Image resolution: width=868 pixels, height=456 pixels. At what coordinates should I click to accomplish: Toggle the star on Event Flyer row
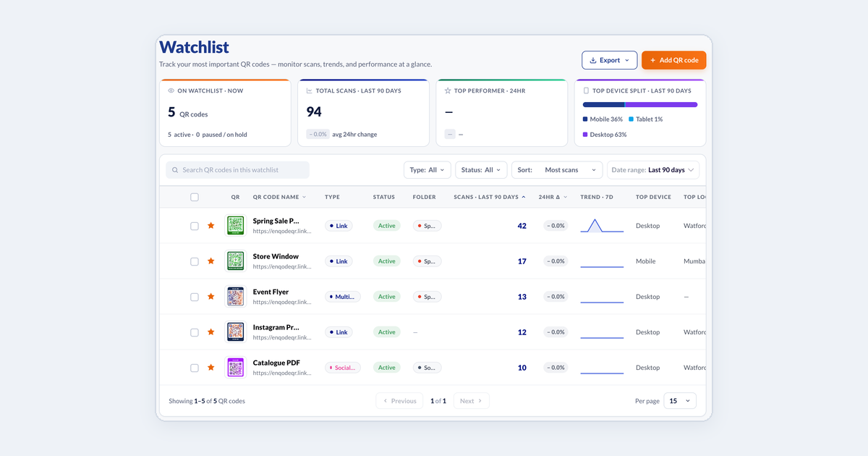tap(211, 297)
